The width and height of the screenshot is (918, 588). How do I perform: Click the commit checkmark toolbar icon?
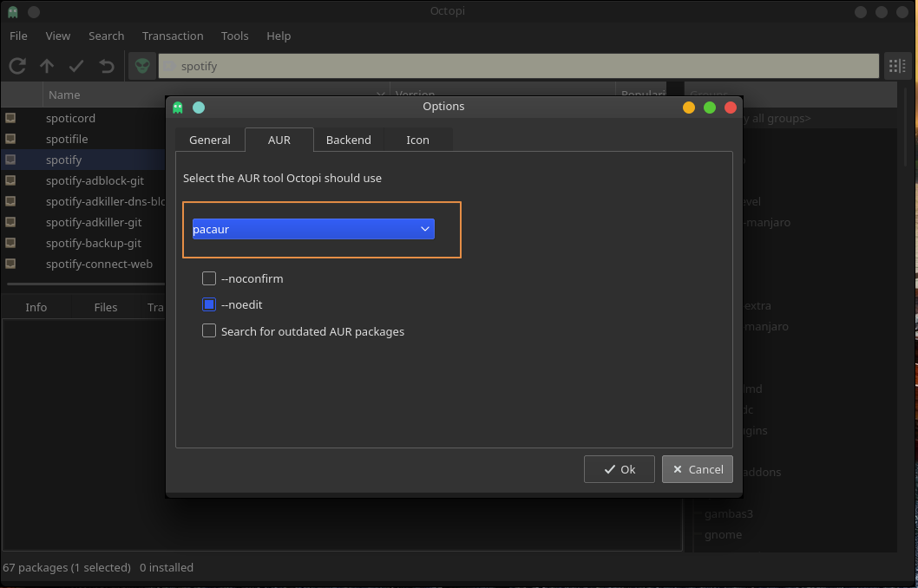76,66
